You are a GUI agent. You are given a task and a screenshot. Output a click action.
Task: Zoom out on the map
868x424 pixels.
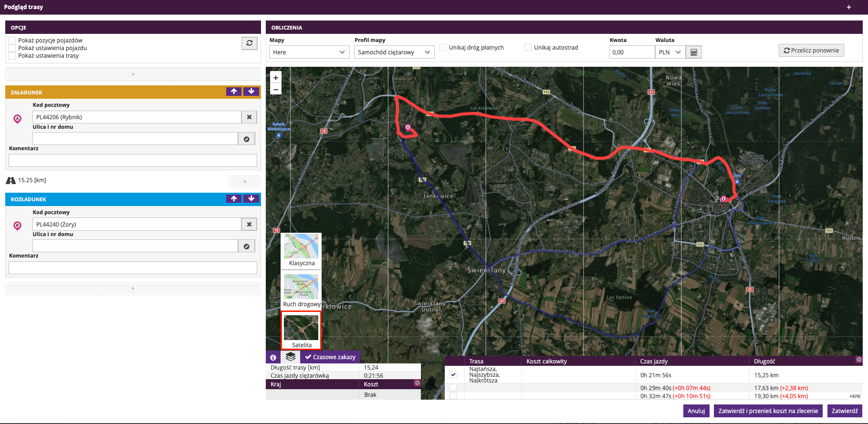coord(275,89)
